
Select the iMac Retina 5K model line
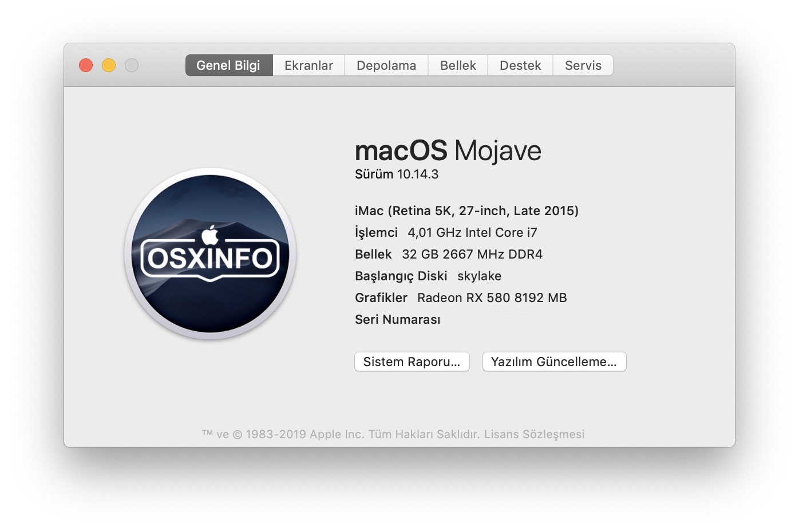pyautogui.click(x=466, y=211)
